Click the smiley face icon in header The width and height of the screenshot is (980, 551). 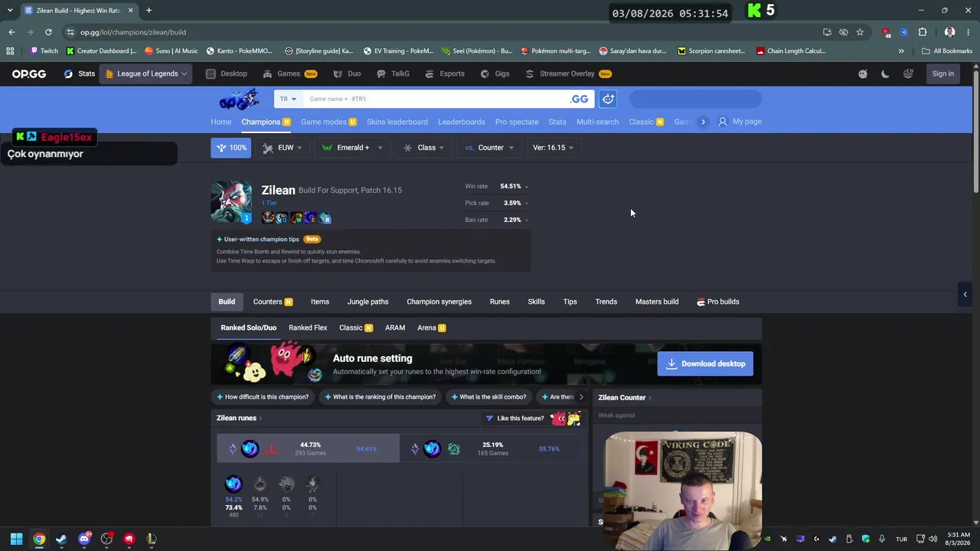coord(863,73)
